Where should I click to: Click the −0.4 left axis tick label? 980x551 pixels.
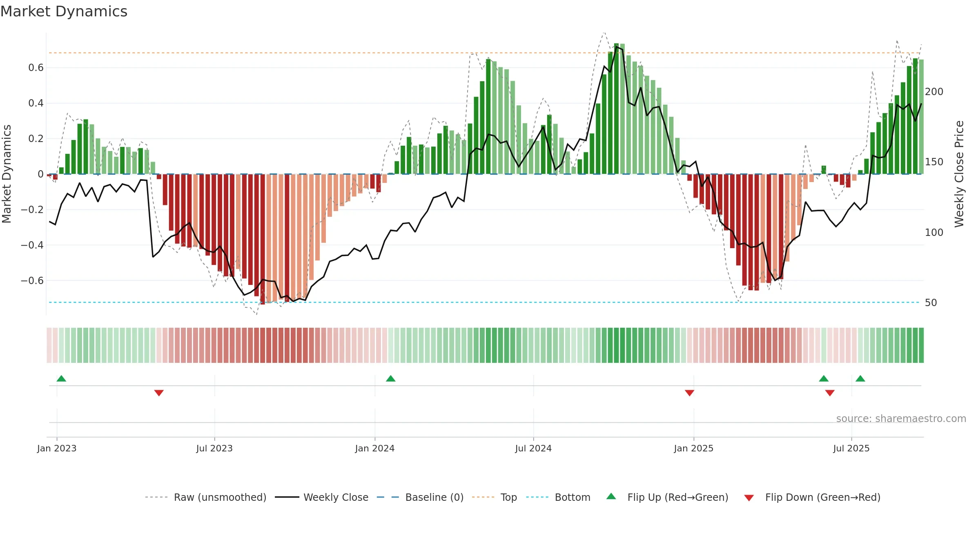tap(32, 245)
